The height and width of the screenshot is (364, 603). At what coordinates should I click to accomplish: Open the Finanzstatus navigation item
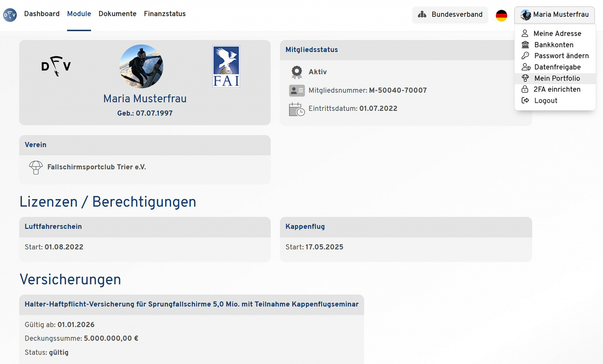coord(165,14)
